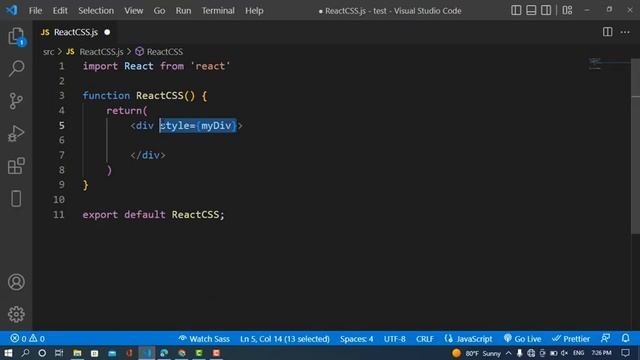Screen dimensions: 640x360
Task: Click the ENG language indicator
Action: coord(578,353)
